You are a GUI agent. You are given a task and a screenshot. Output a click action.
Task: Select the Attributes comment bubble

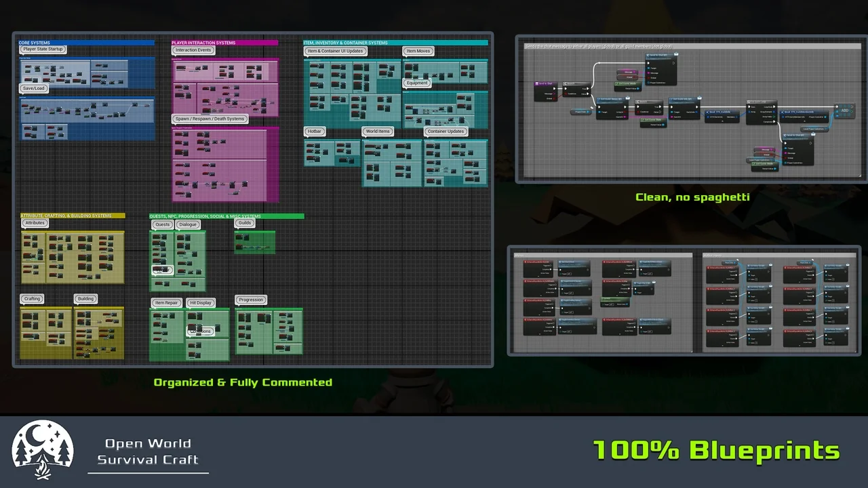coord(35,222)
